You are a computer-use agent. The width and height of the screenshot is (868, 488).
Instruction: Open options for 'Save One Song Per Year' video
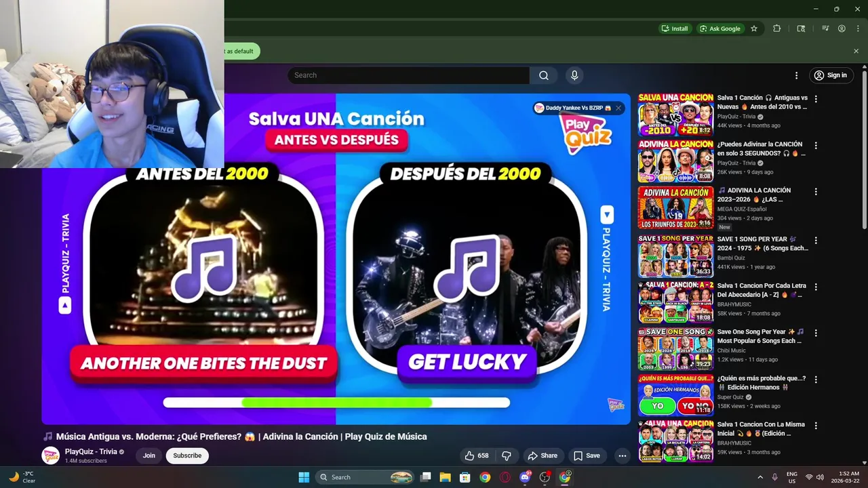pos(816,333)
